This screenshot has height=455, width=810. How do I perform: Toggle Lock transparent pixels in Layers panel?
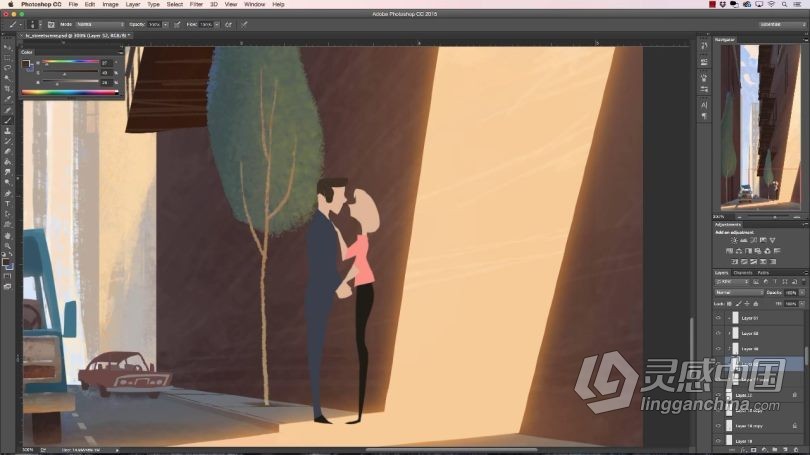coord(729,304)
